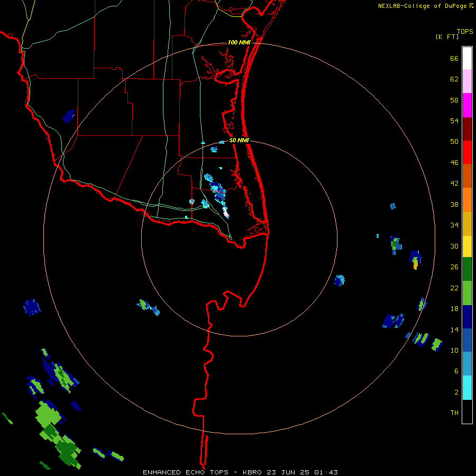Image resolution: width=476 pixels, height=476 pixels.
Task: Click the '62' legend value
Action: tap(454, 79)
